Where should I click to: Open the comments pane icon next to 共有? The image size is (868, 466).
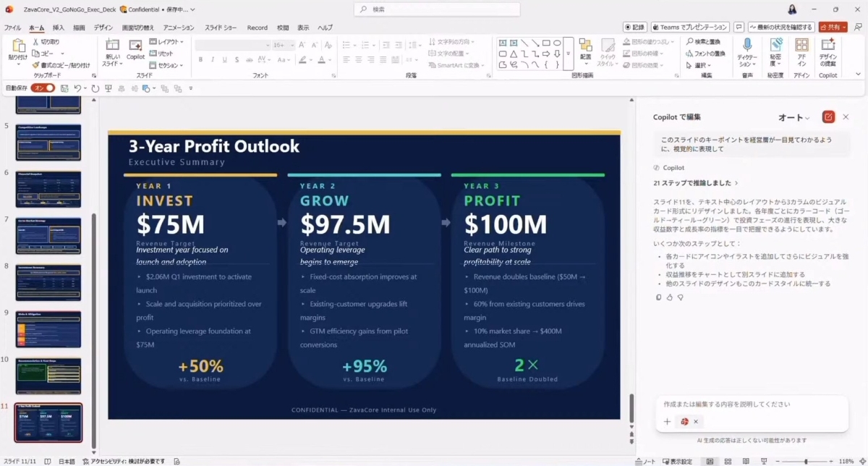tap(739, 27)
